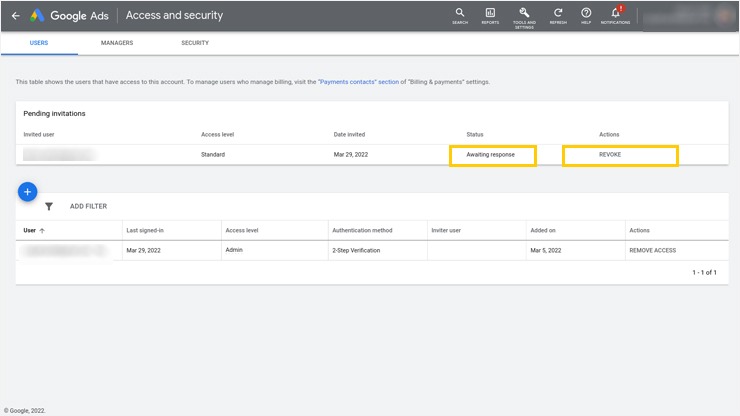Click the Standard access level cell
Image resolution: width=740 pixels, height=416 pixels.
(x=213, y=154)
